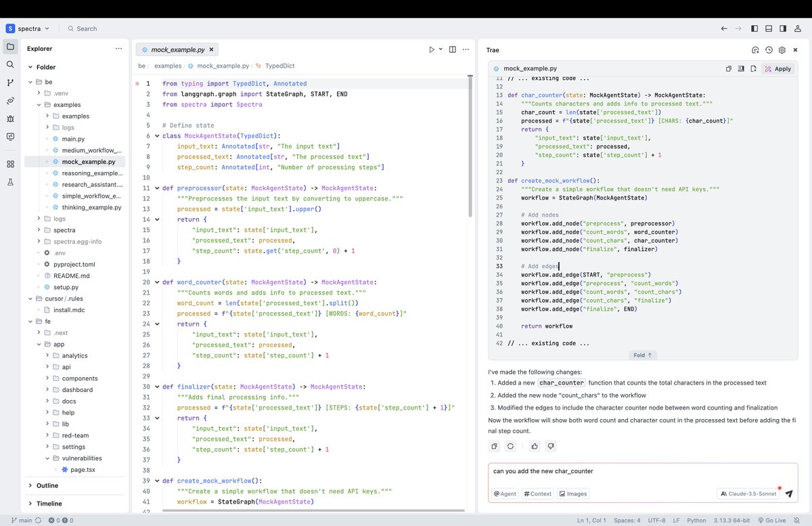Open the account profile icon
The width and height of the screenshot is (812, 526).
[x=798, y=28]
